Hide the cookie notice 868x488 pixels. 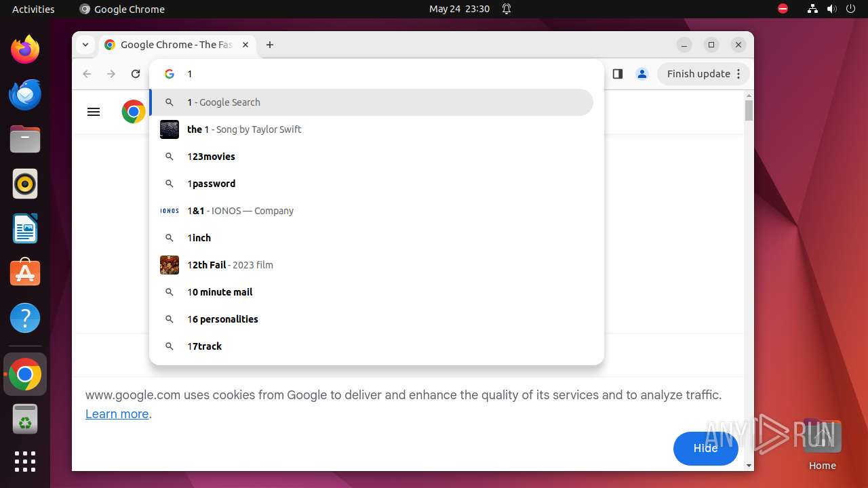(705, 448)
